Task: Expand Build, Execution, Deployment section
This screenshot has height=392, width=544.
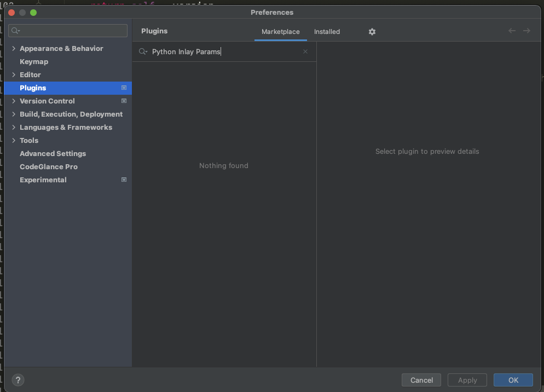Action: click(14, 114)
